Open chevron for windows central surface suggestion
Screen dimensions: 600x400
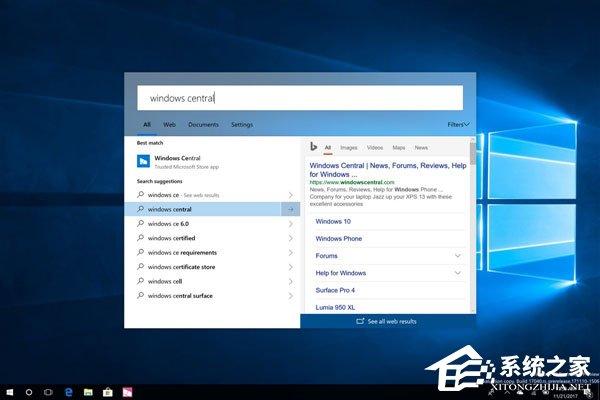(290, 296)
